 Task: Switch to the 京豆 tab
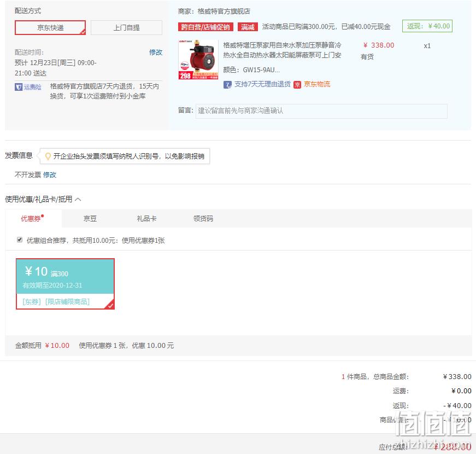tap(90, 218)
